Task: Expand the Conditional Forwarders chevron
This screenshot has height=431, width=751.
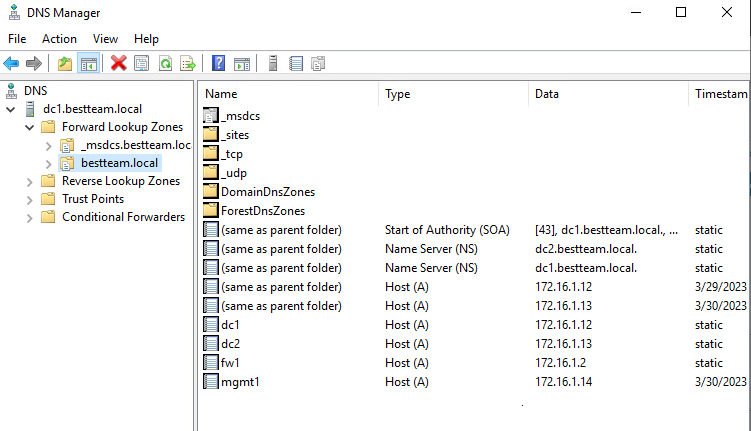Action: 30,218
